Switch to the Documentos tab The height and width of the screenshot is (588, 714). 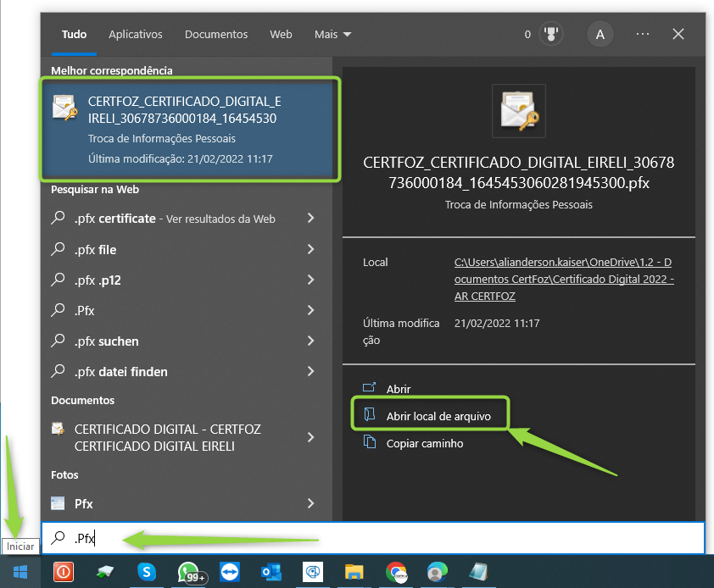(216, 35)
